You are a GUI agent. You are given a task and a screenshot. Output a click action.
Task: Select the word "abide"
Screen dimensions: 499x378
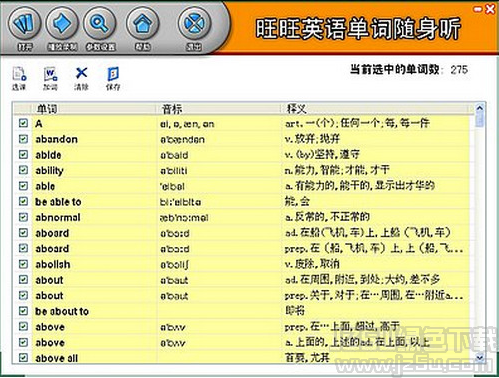(48, 155)
